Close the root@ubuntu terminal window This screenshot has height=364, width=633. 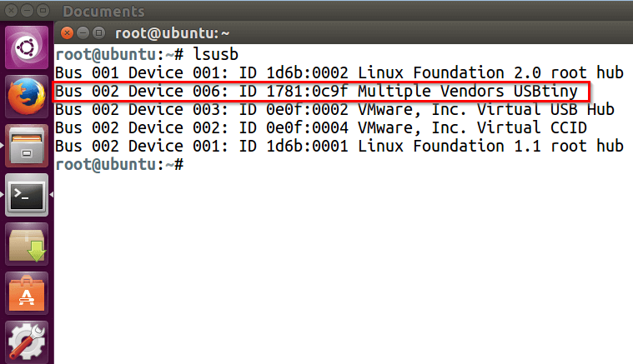coord(67,33)
